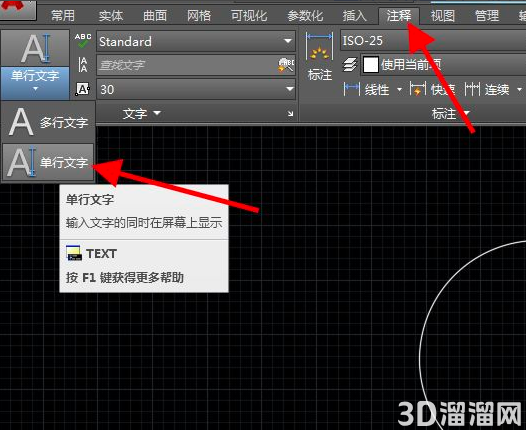Switch to the 网格 tab
This screenshot has height=430, width=526.
[x=199, y=15]
